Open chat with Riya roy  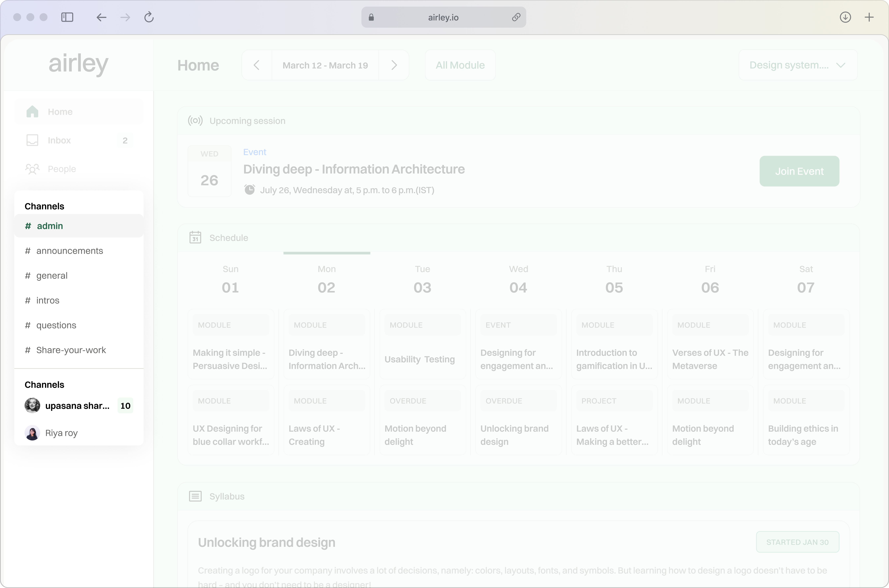click(x=79, y=433)
